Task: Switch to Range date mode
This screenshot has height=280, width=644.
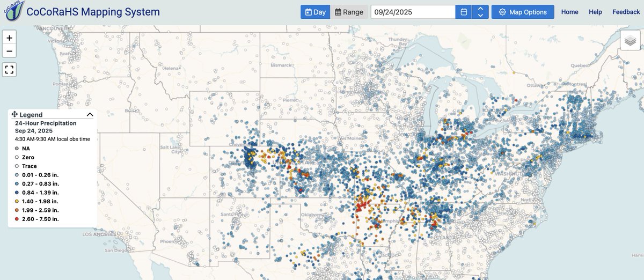Action: pyautogui.click(x=349, y=12)
